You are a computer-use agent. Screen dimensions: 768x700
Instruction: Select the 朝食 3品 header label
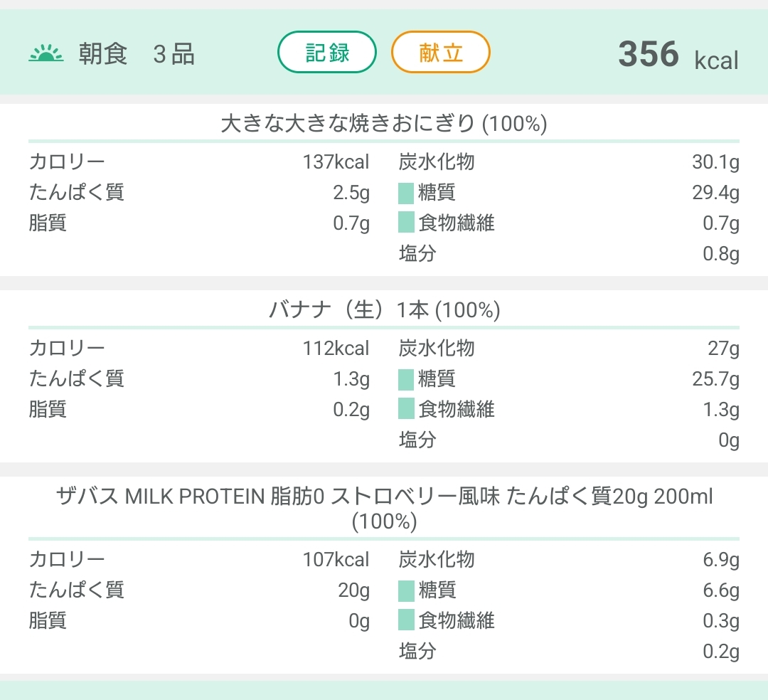[x=137, y=54]
